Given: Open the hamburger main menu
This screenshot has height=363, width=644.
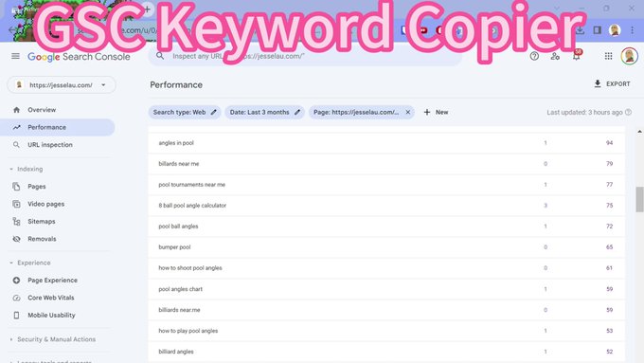Looking at the screenshot, I should pos(15,56).
